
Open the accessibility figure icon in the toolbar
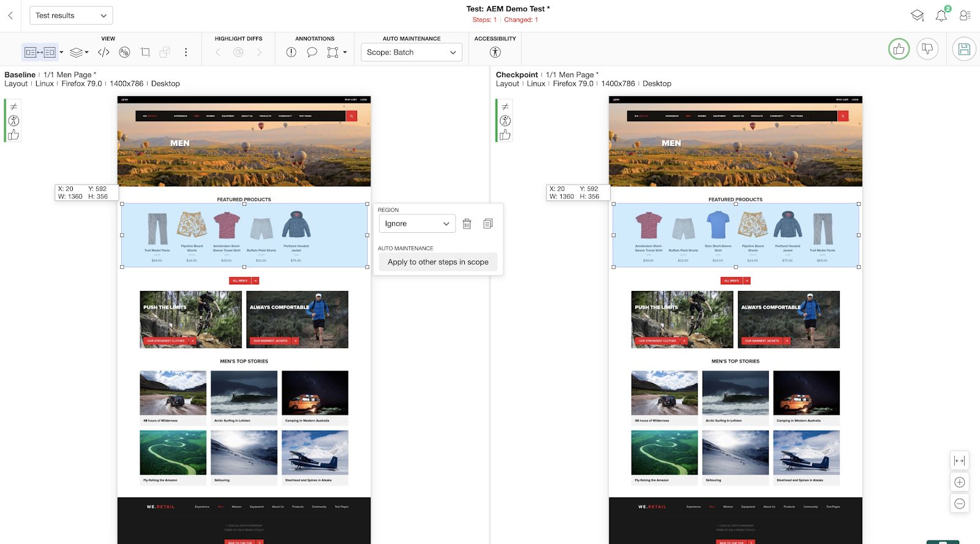[495, 53]
